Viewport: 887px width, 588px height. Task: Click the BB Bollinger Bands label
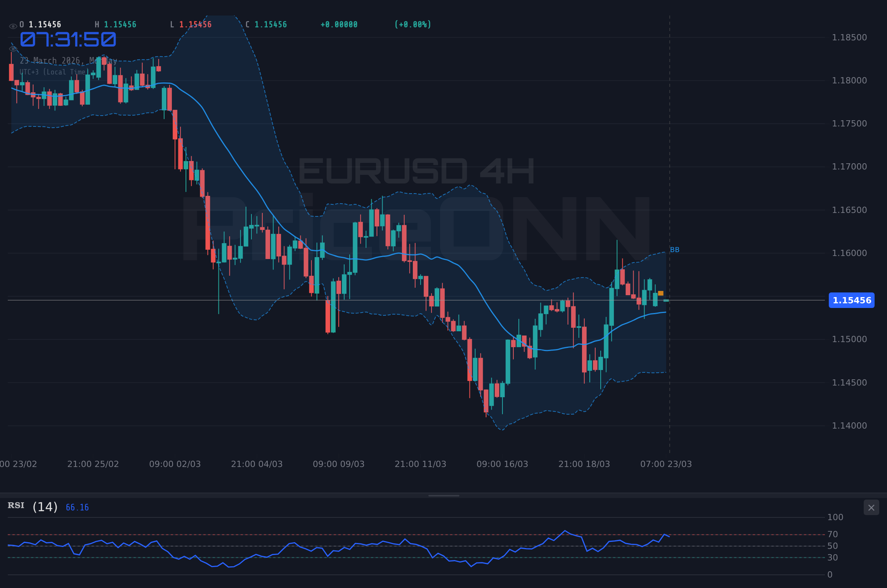tap(675, 250)
